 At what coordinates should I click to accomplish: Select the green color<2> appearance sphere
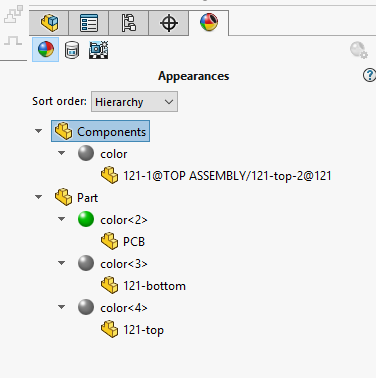pos(86,219)
